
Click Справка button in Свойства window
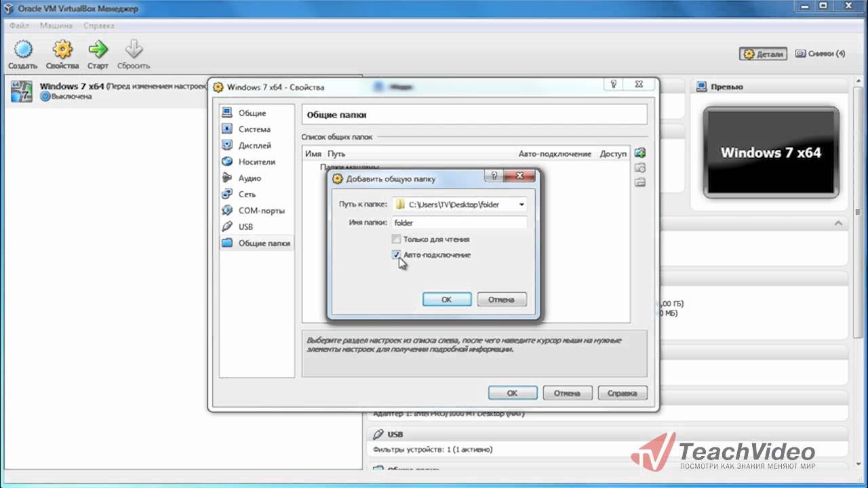(x=623, y=393)
